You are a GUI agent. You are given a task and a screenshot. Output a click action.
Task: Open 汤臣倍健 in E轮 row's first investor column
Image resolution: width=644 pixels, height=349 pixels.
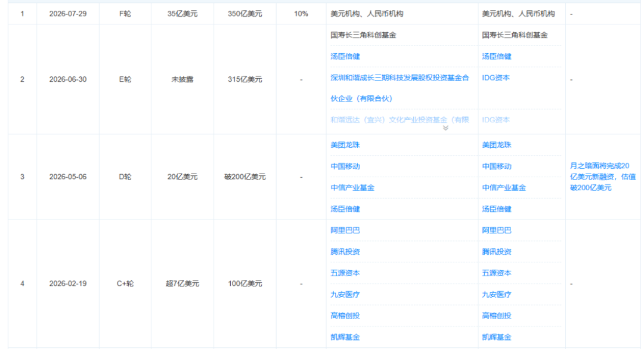coord(345,56)
